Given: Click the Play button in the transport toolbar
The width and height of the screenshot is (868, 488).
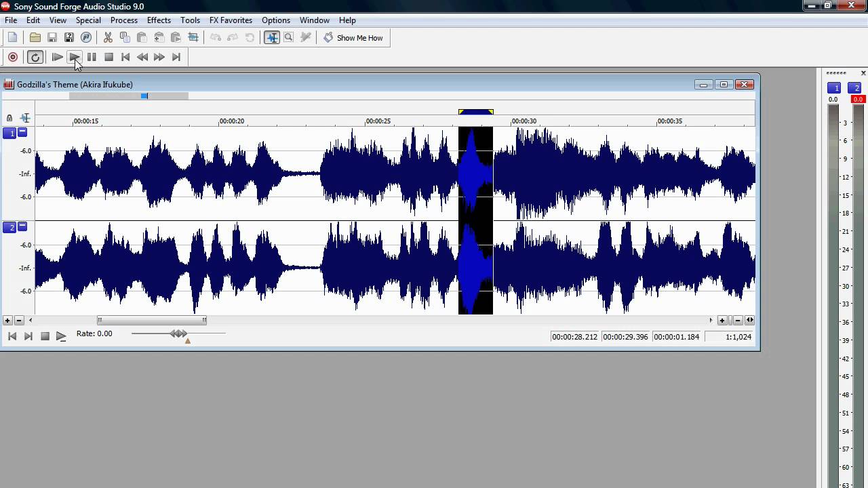Looking at the screenshot, I should tap(75, 58).
